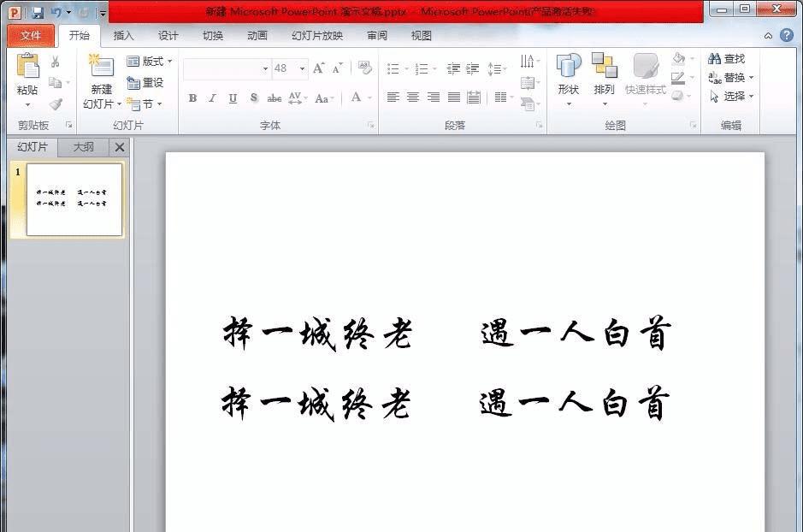Image resolution: width=803 pixels, height=532 pixels.
Task: Open Quick Styles gallery
Action: [x=646, y=79]
